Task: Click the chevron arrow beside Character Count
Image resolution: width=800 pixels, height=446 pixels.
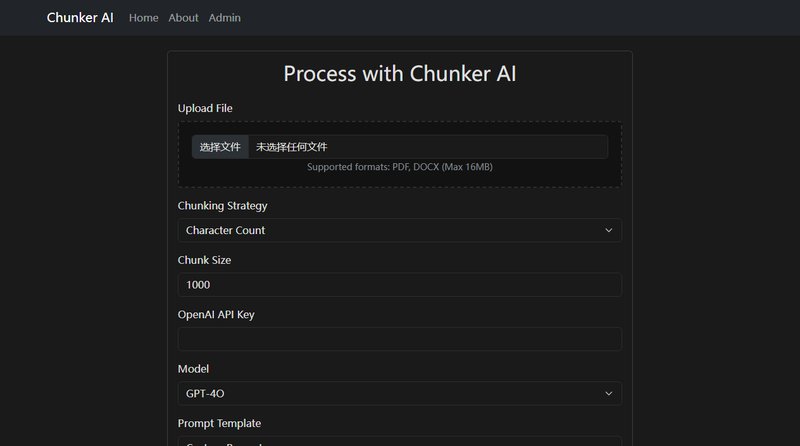Action: click(609, 230)
